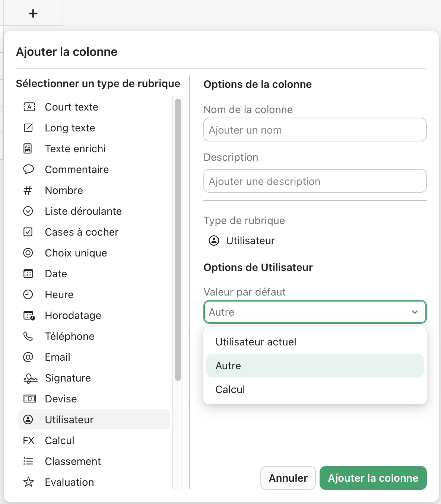Select Autre in the dropdown list

(x=228, y=366)
